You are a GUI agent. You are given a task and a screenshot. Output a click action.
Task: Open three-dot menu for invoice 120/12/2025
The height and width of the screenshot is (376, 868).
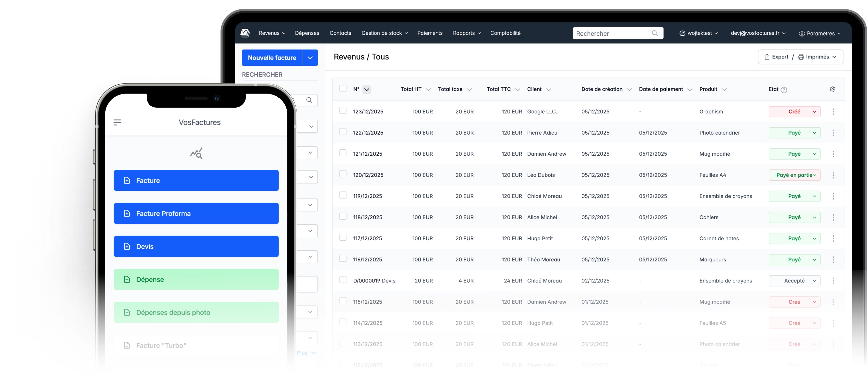(x=833, y=175)
